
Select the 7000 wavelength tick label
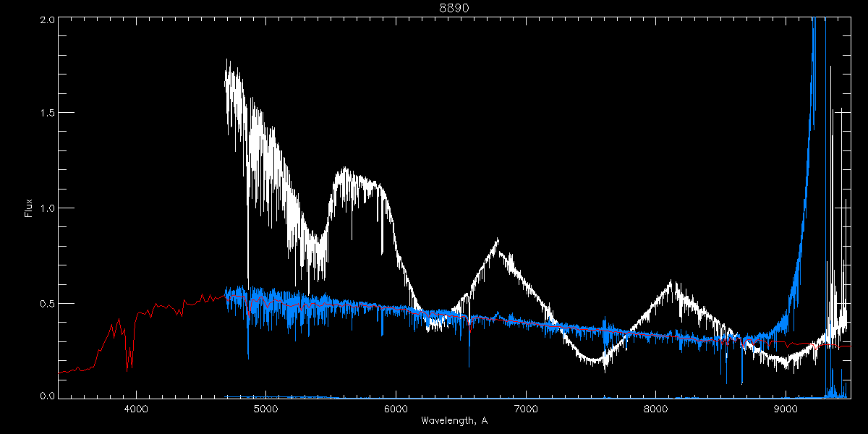[x=526, y=409]
